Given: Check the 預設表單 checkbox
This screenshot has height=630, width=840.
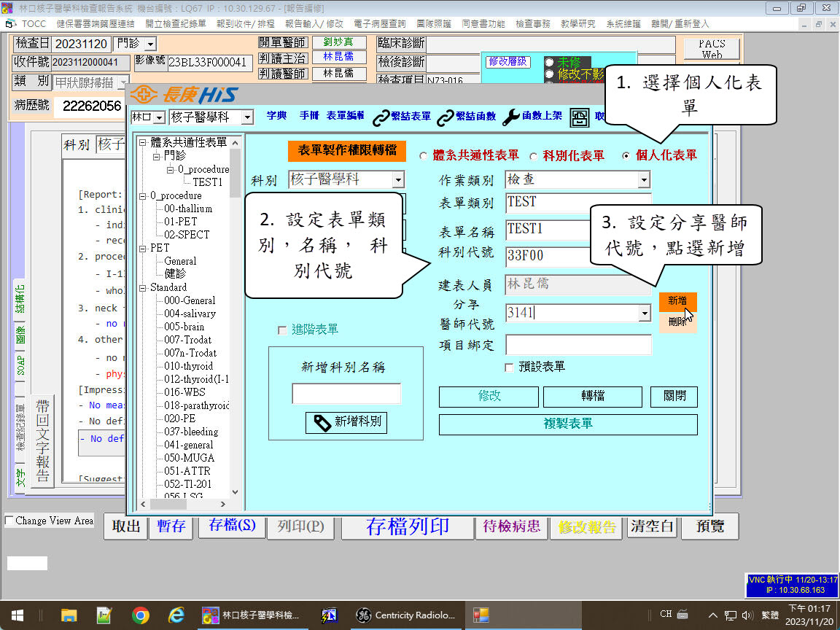Looking at the screenshot, I should coord(509,367).
